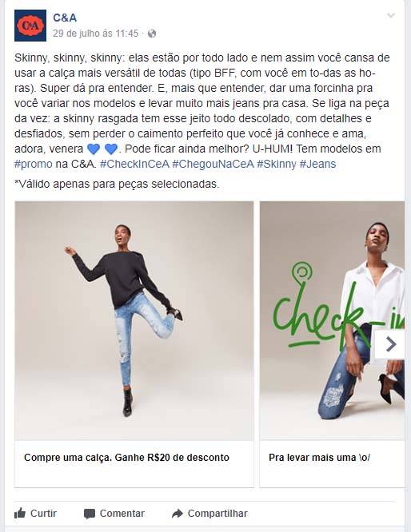Click the Compartilhar button label
This screenshot has width=411, height=532.
click(217, 514)
